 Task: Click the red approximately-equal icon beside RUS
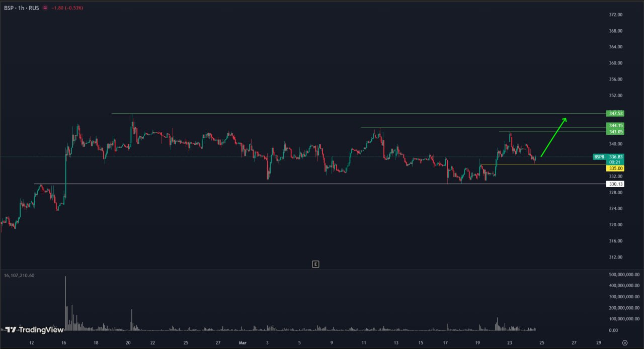click(x=45, y=8)
